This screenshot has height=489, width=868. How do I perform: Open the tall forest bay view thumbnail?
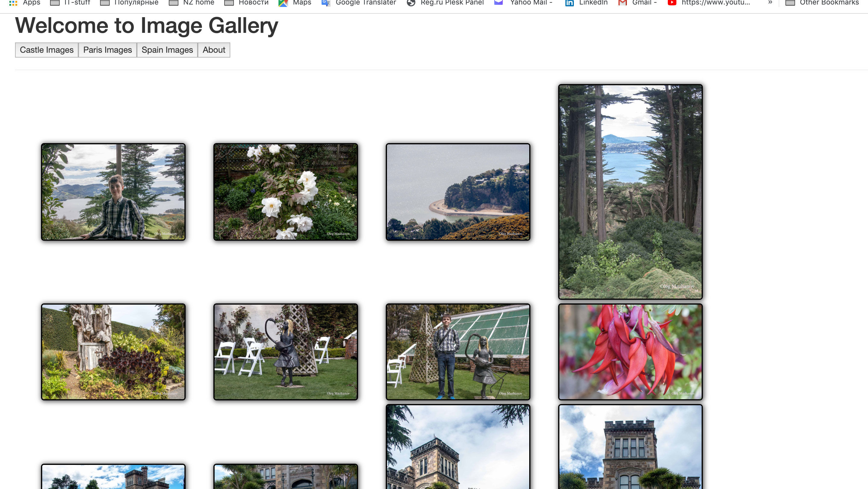pyautogui.click(x=631, y=192)
